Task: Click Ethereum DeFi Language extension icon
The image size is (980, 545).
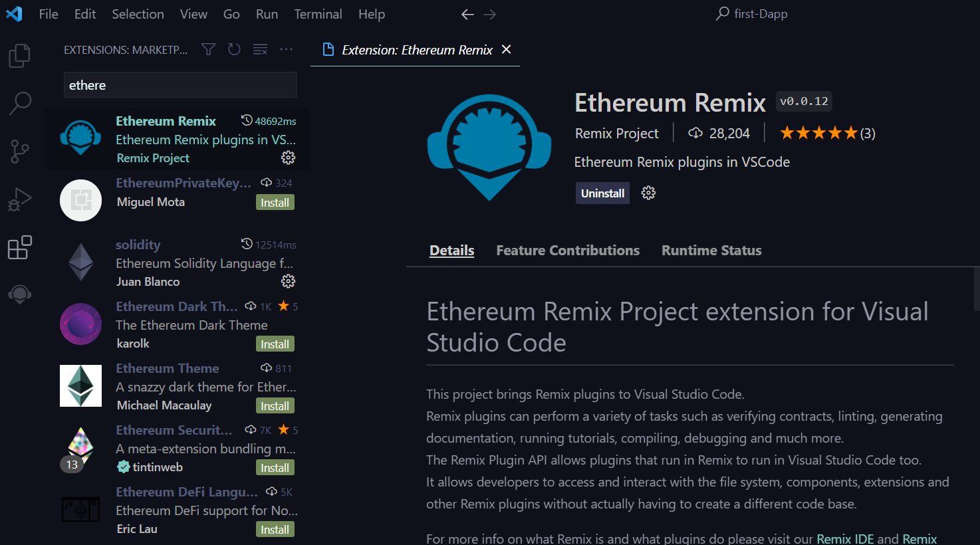Action: click(80, 509)
